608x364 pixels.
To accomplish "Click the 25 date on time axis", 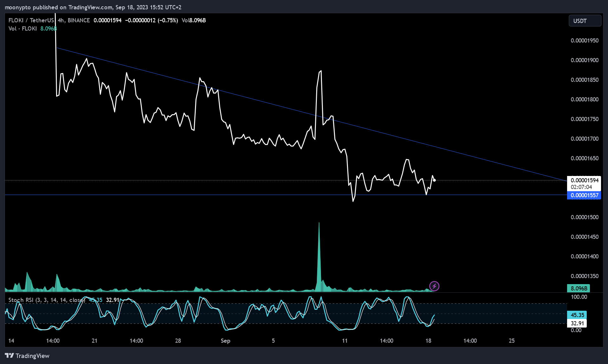I will [x=512, y=341].
